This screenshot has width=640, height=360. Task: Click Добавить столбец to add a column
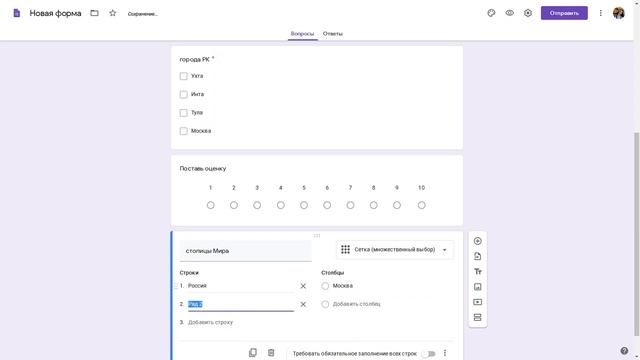[x=356, y=304]
